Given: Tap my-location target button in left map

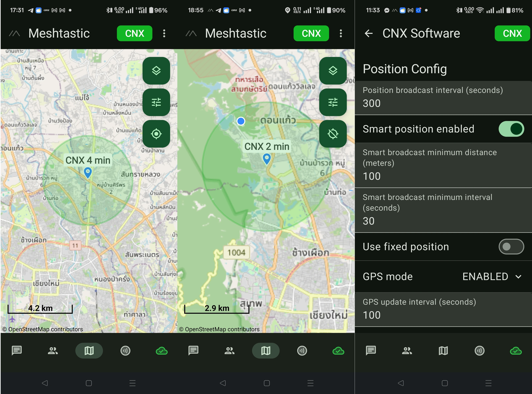Looking at the screenshot, I should point(156,134).
